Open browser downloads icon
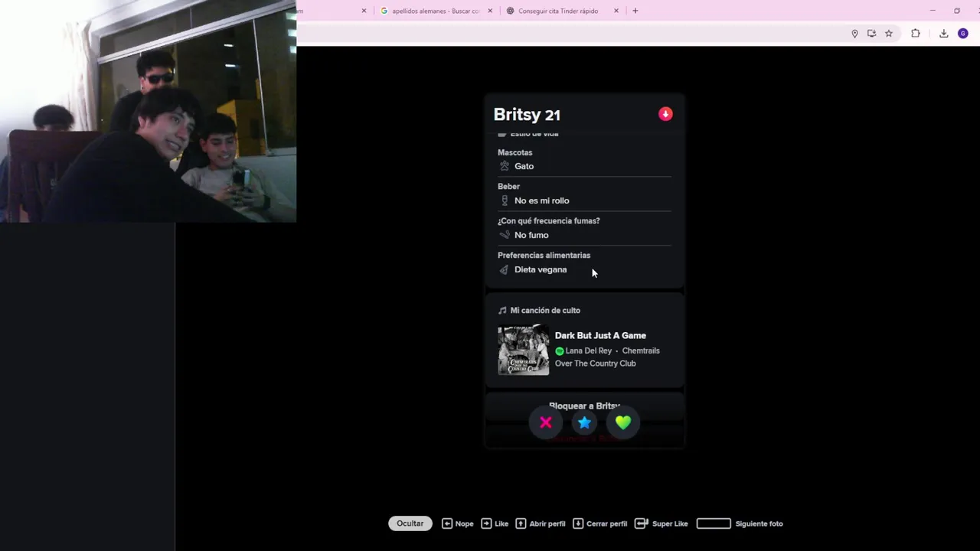Image resolution: width=980 pixels, height=551 pixels. pyautogui.click(x=943, y=34)
